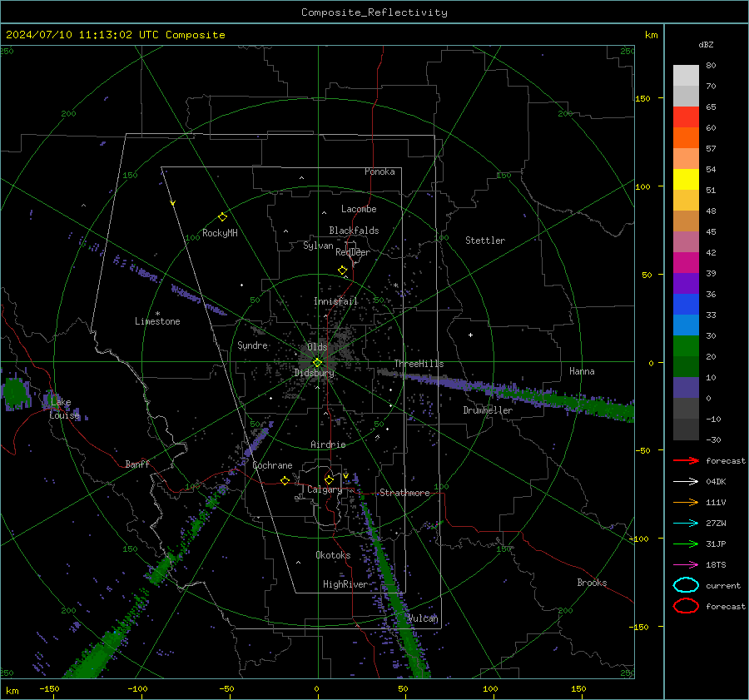Click the Stettler town label
The image size is (749, 700).
485,241
